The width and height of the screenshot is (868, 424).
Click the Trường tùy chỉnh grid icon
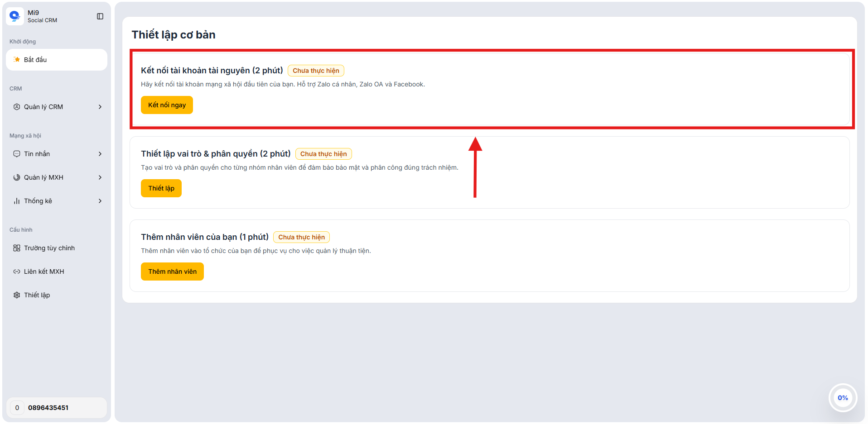pyautogui.click(x=17, y=248)
